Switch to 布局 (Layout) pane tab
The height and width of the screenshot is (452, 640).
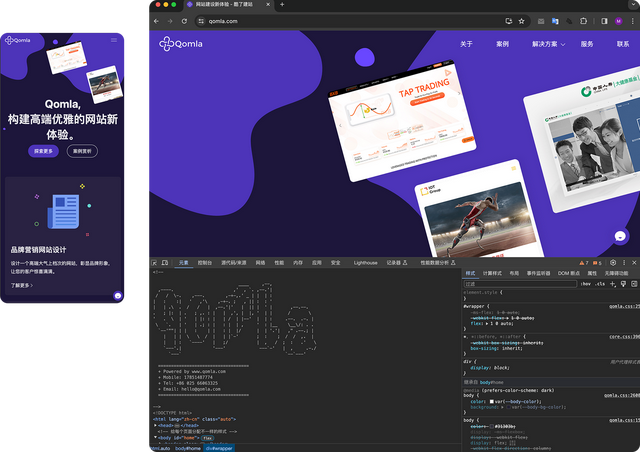pyautogui.click(x=514, y=273)
